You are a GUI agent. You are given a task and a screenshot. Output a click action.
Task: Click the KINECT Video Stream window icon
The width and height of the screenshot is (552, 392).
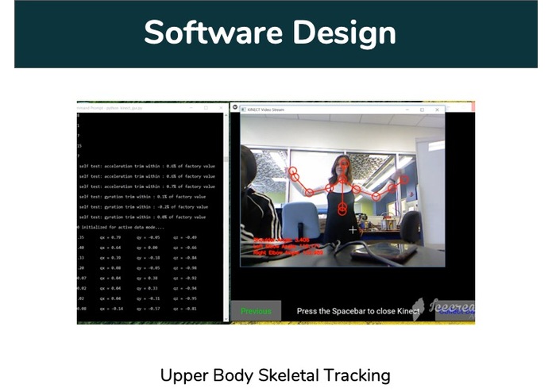(244, 110)
